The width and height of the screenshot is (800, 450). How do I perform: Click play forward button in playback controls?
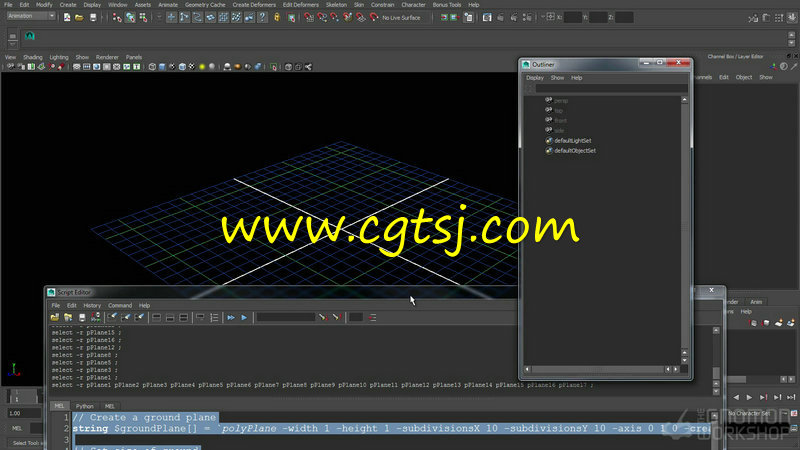click(x=749, y=397)
